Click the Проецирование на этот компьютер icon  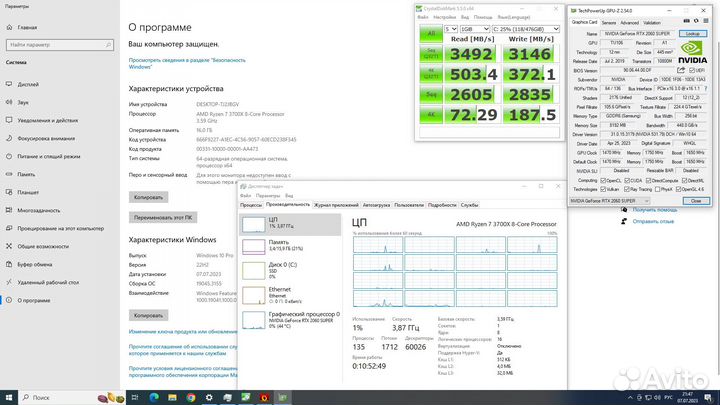[9, 228]
